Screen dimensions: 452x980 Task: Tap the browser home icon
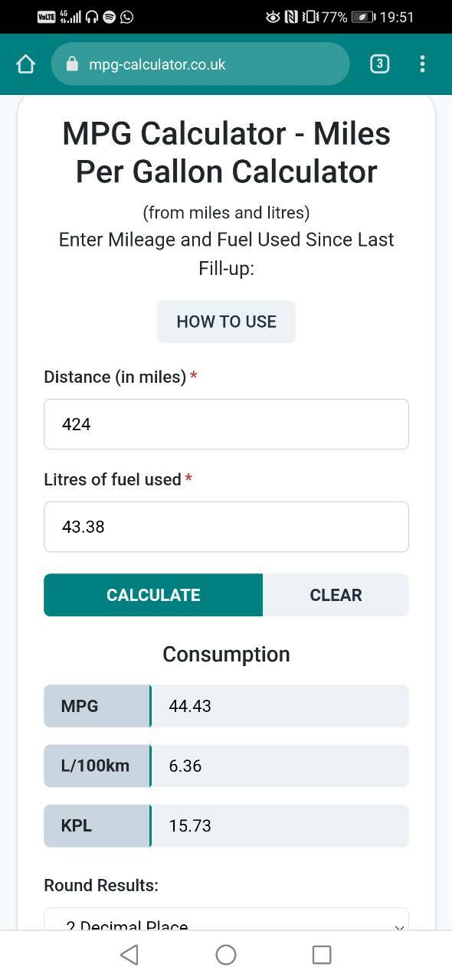25,64
